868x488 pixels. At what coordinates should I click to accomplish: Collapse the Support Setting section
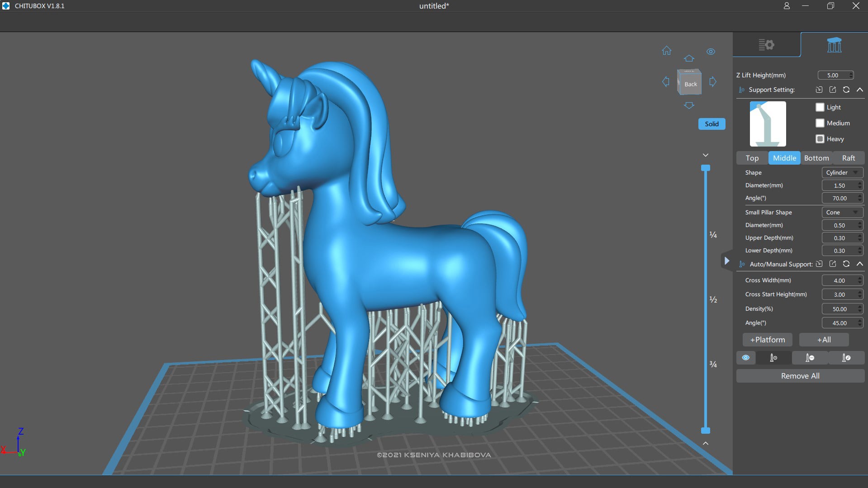(860, 90)
